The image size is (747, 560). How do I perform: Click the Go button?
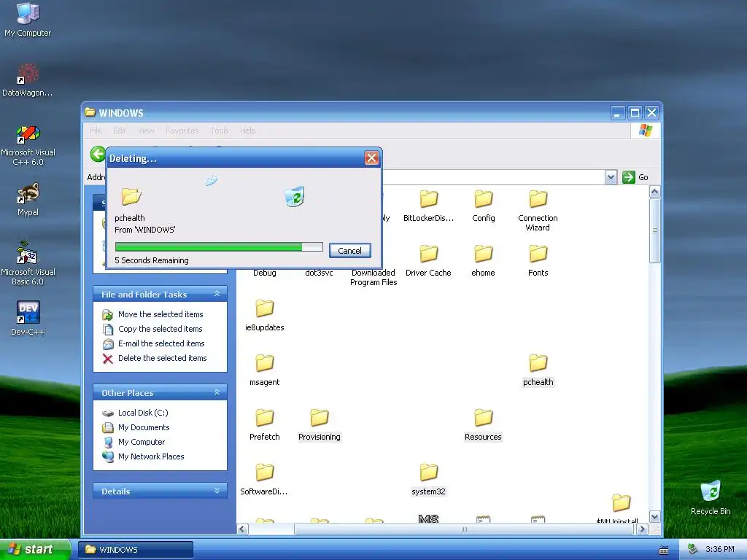click(635, 177)
